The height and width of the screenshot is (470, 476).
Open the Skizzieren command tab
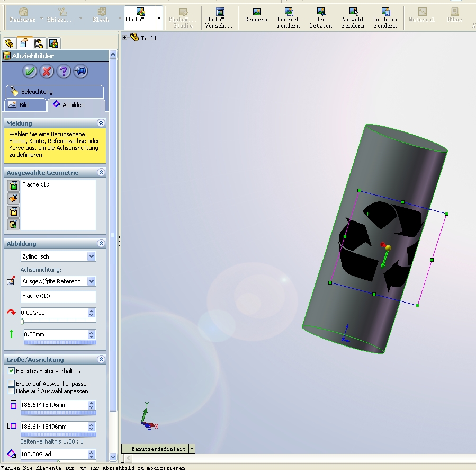pos(61,16)
